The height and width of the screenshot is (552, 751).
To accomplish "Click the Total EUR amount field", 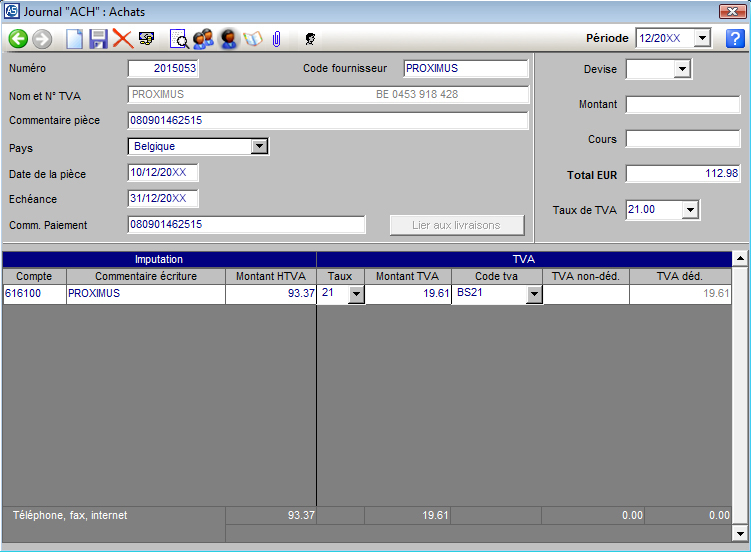I will tap(683, 174).
